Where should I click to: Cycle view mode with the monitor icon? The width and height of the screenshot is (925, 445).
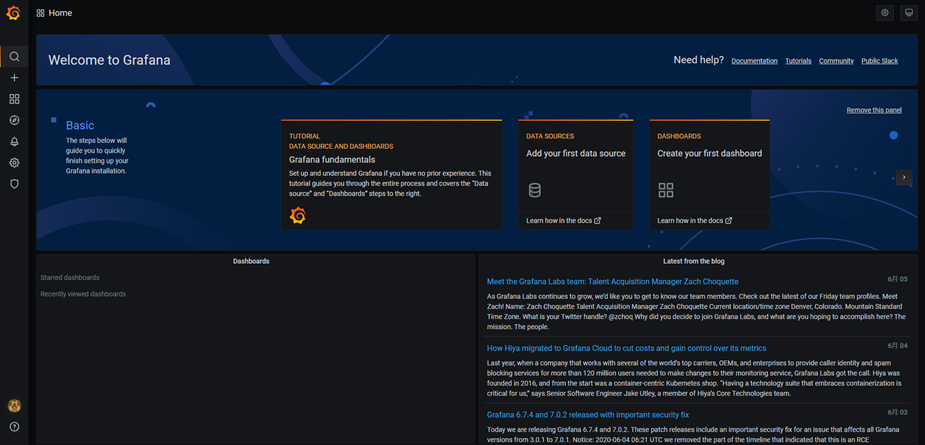(909, 13)
